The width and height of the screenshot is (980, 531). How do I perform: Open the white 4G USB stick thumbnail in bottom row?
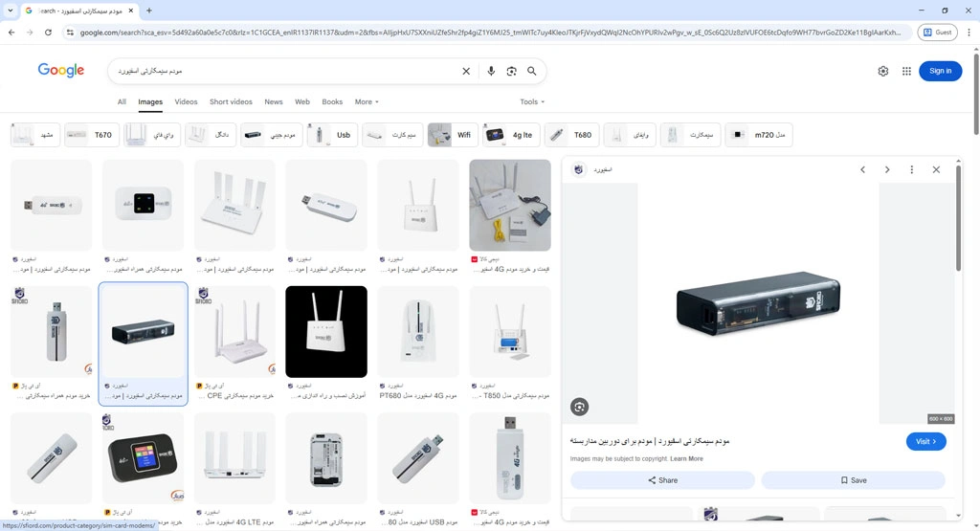(x=510, y=458)
